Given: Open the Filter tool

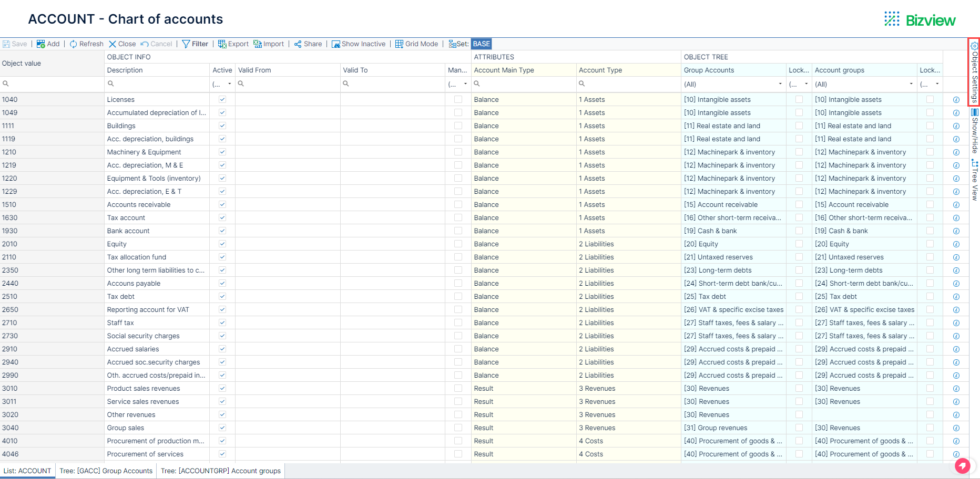Looking at the screenshot, I should [195, 44].
